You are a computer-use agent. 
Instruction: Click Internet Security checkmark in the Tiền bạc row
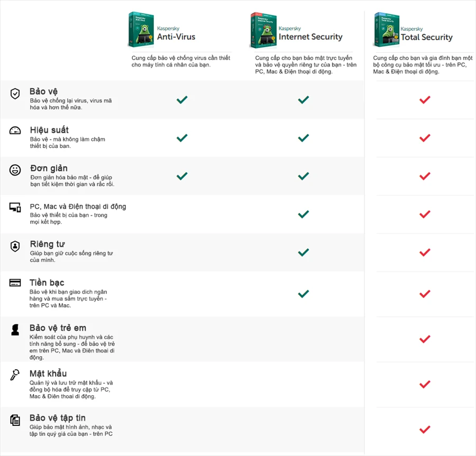point(303,294)
